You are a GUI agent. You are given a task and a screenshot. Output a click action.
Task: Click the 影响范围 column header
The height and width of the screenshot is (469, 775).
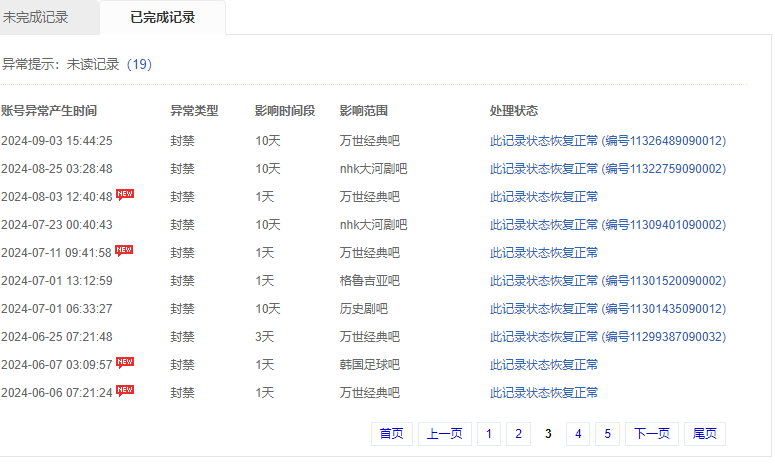click(363, 111)
